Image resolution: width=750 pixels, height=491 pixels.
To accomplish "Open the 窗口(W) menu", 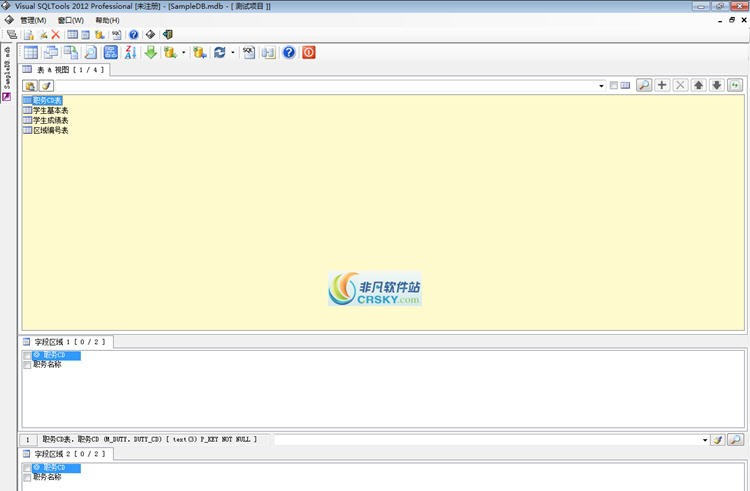I will 70,20.
